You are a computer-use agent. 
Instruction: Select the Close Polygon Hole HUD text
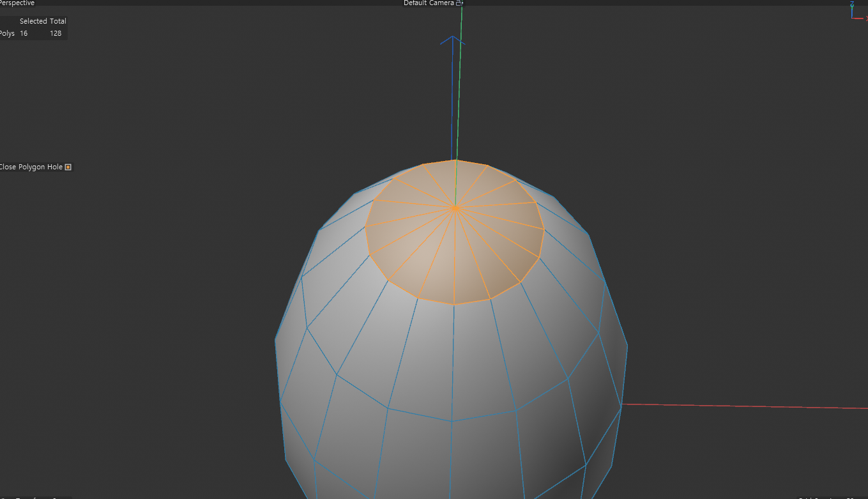click(x=31, y=167)
